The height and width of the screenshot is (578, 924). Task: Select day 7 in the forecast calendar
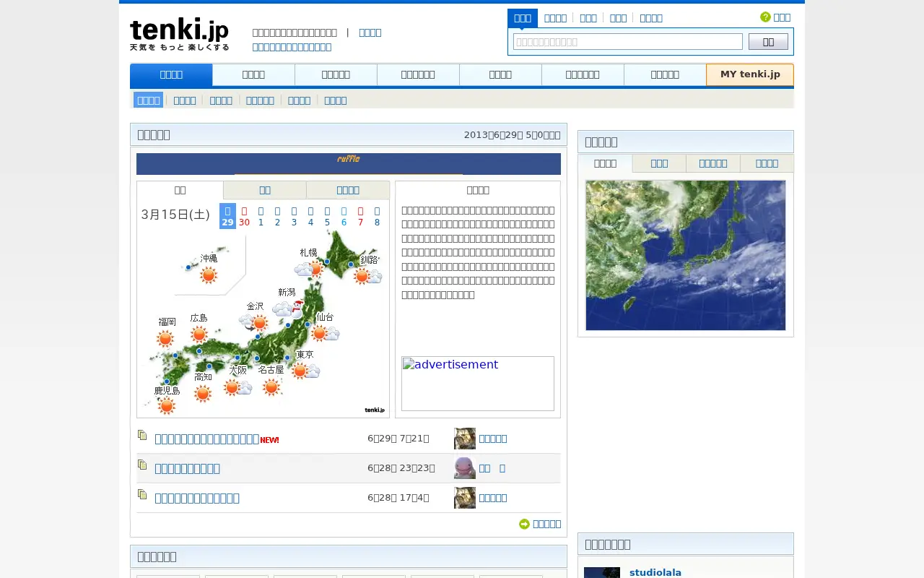point(360,216)
